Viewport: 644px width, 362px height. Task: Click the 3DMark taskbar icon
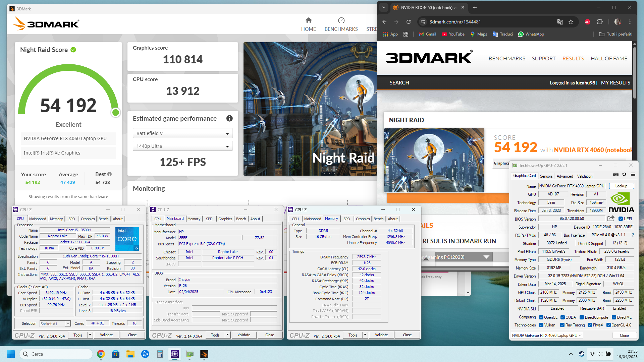[x=204, y=354]
